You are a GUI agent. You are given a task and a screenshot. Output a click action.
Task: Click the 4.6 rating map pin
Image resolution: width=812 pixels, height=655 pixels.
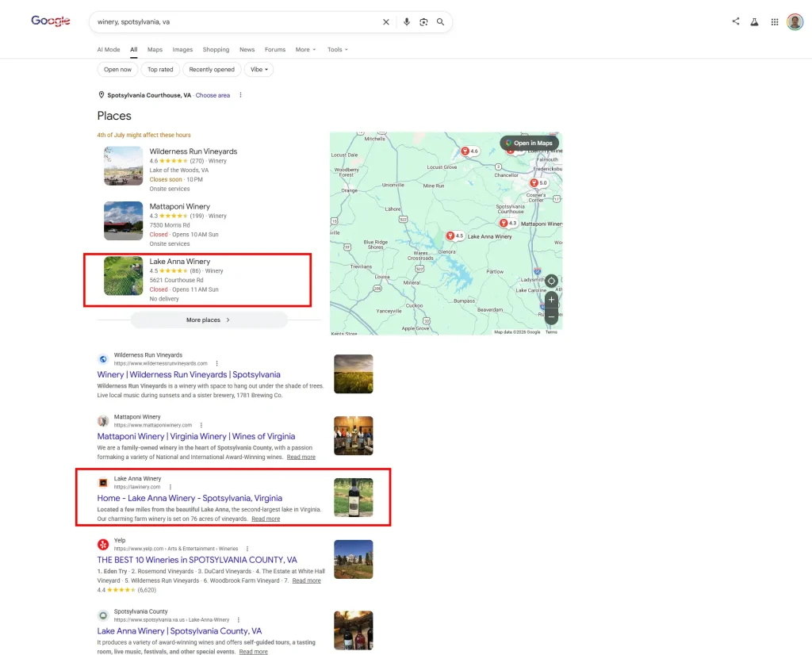(470, 151)
